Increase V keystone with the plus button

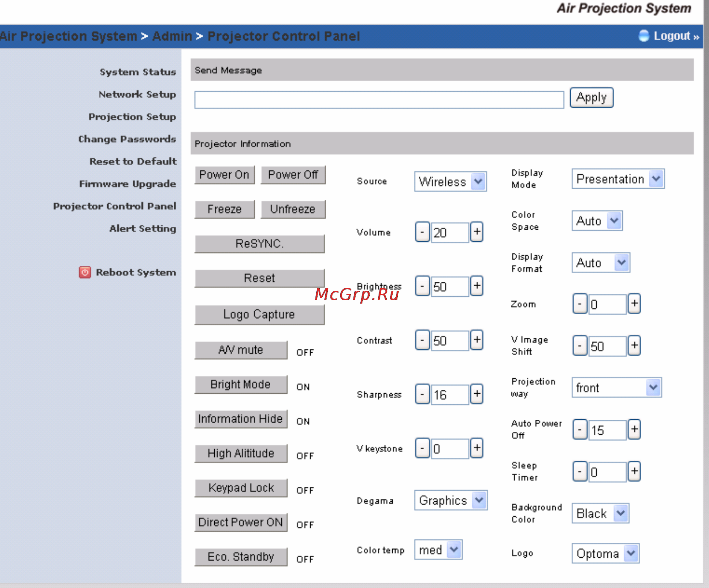click(x=477, y=448)
